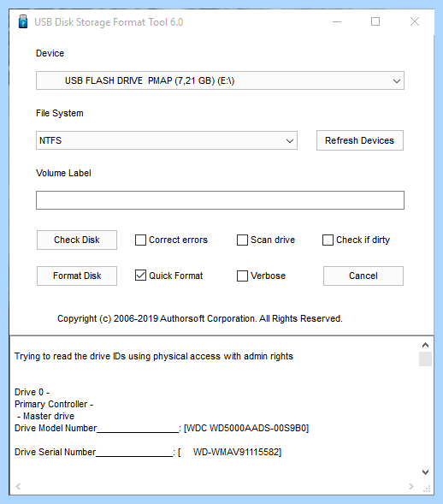443x504 pixels.
Task: Click the '- Master drive' log line
Action: (45, 416)
